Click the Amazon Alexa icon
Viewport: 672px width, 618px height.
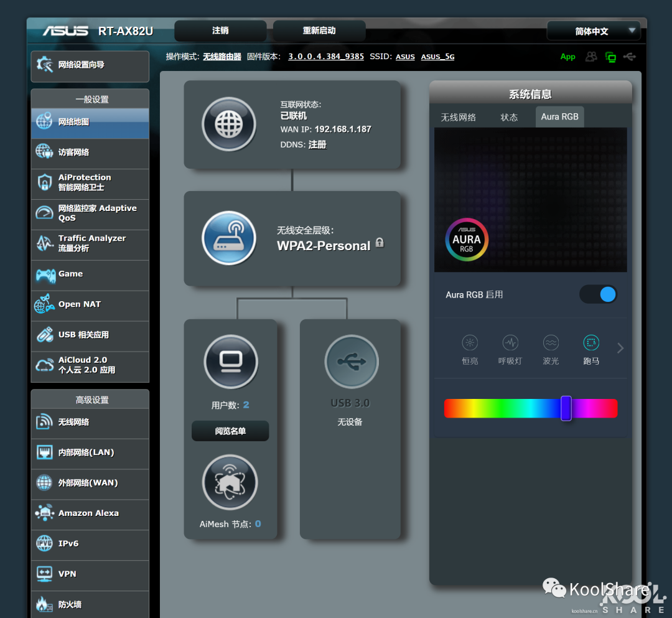tap(45, 513)
